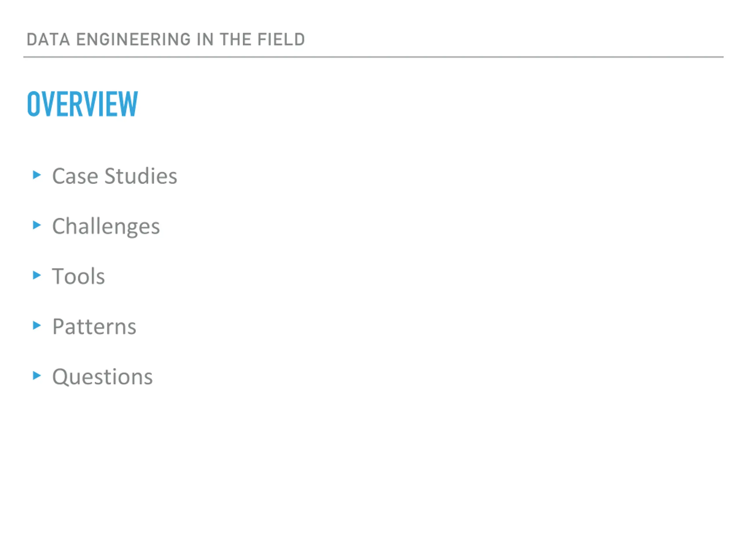Click the Case Studies bullet text

114,176
